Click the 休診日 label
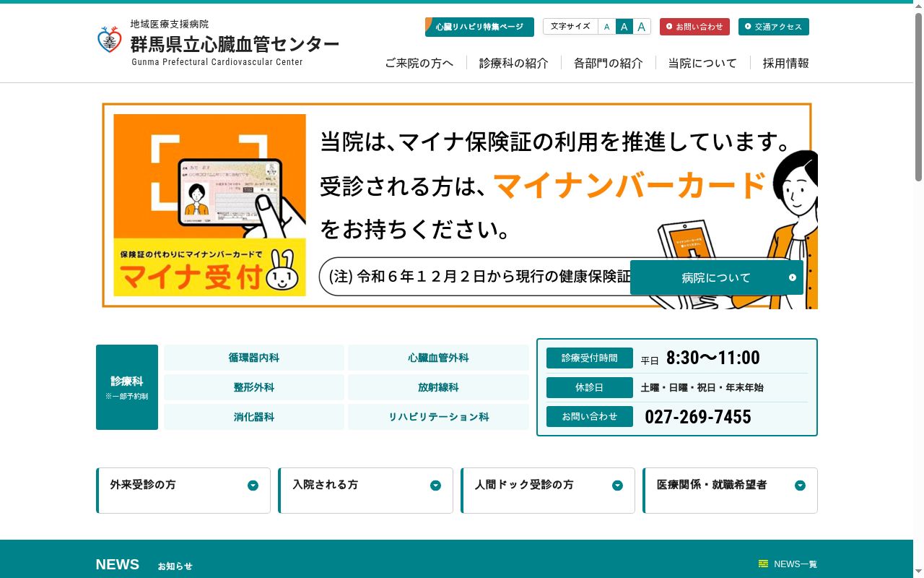This screenshot has height=578, width=924. tap(590, 387)
